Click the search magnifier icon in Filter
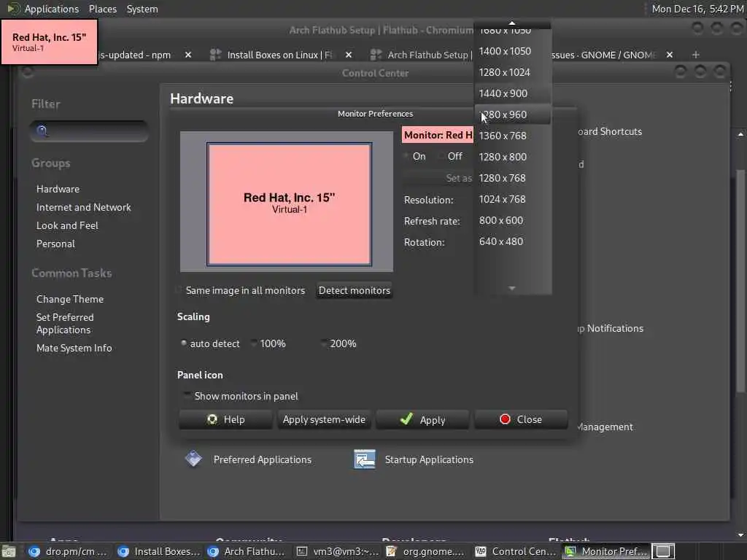 (x=42, y=131)
